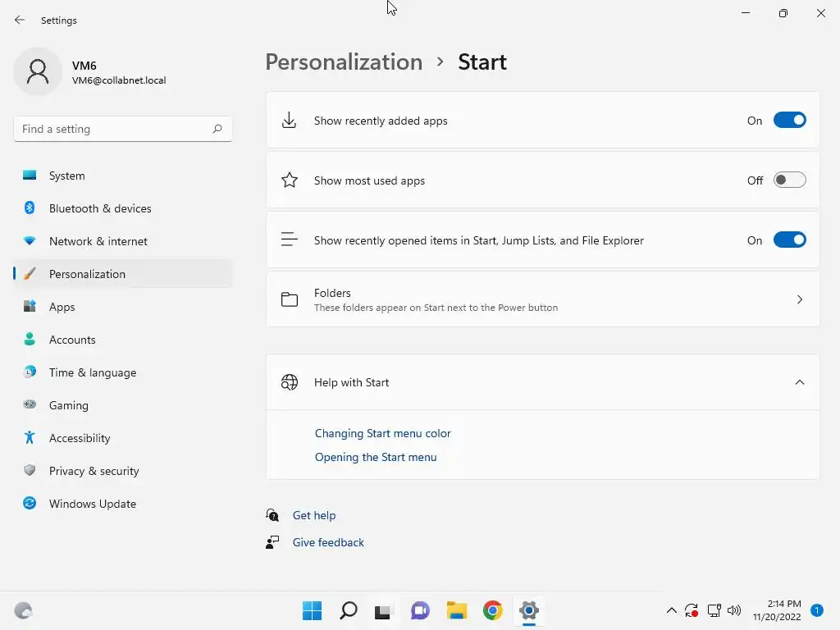The height and width of the screenshot is (630, 840).
Task: Click the Give feedback link
Action: [328, 542]
